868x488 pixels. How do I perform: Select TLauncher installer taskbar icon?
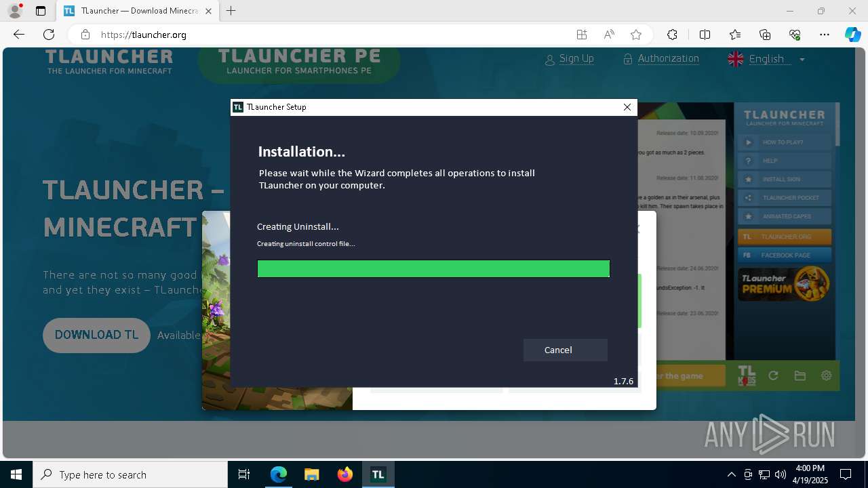click(378, 474)
